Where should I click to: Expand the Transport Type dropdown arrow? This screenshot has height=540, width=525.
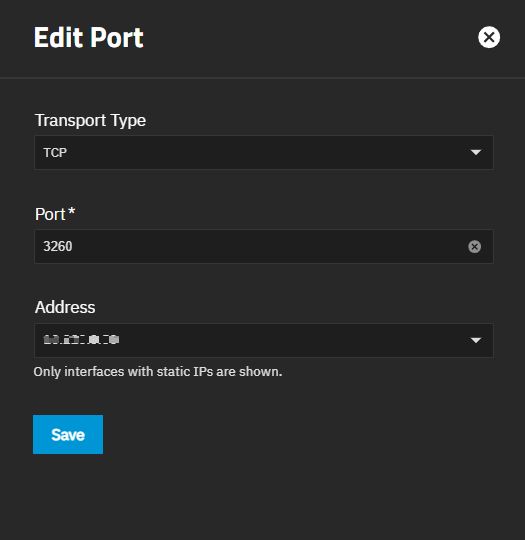pos(476,152)
